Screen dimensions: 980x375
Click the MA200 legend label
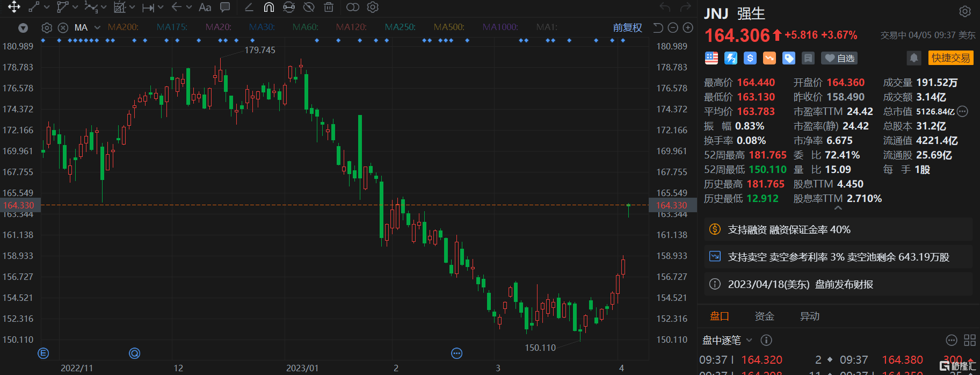[x=123, y=27]
